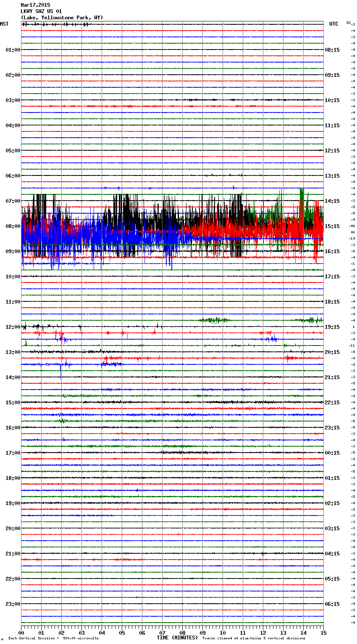The image size is (357, 644).
Task: Click the DC offset column header
Action: tap(348, 23)
